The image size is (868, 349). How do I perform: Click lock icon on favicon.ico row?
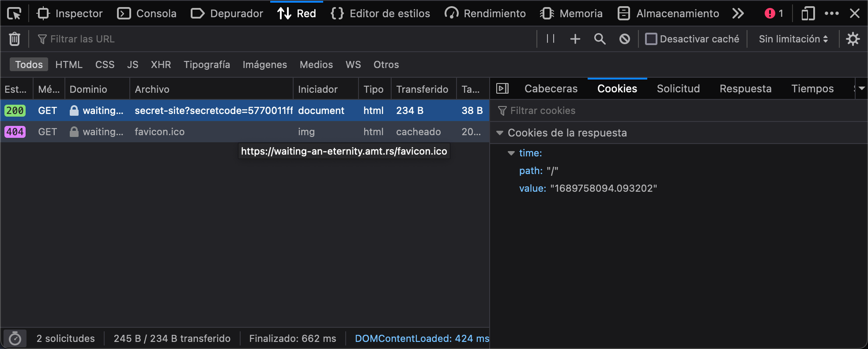click(x=74, y=132)
